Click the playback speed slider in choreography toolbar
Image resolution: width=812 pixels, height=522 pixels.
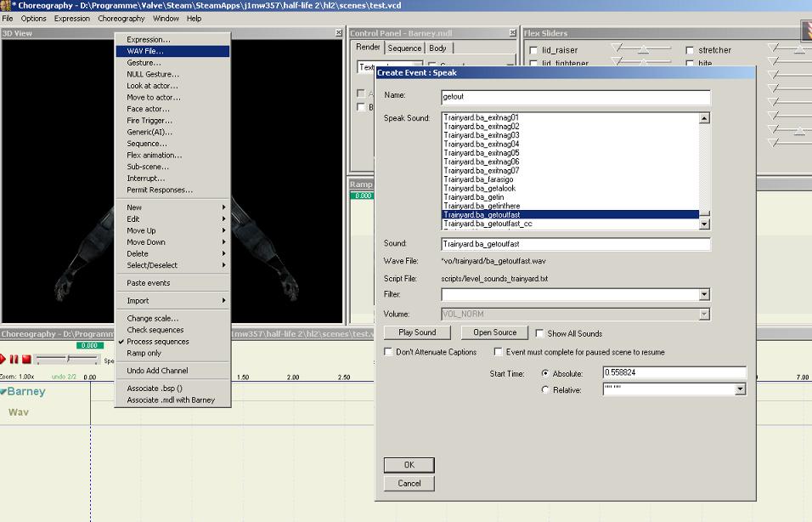68,359
